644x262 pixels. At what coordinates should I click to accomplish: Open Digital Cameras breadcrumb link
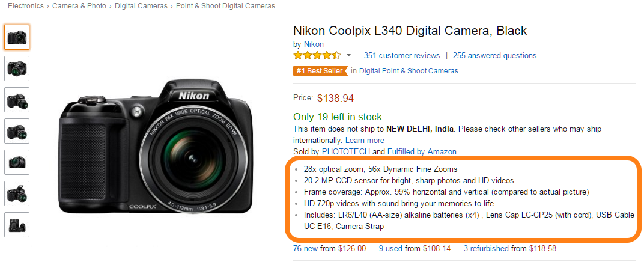(x=142, y=6)
